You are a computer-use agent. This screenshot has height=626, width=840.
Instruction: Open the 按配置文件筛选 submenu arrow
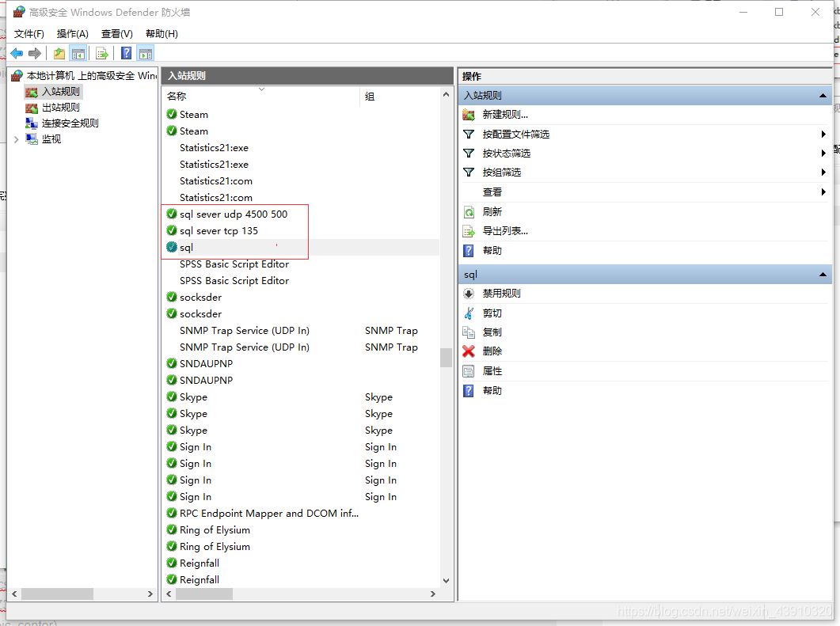click(823, 135)
